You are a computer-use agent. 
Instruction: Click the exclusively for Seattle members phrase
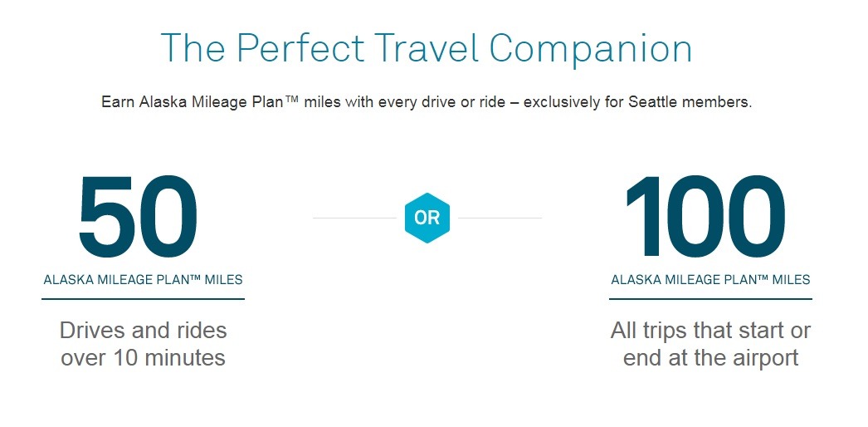pyautogui.click(x=637, y=103)
